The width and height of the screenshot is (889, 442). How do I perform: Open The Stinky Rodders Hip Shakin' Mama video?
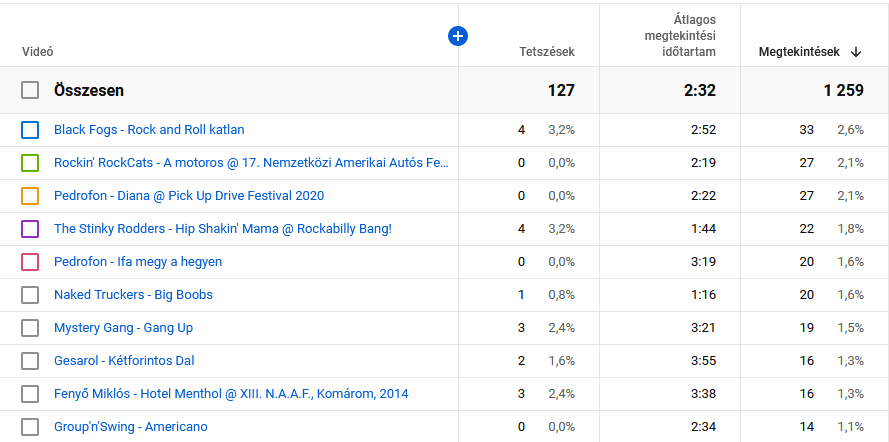222,229
